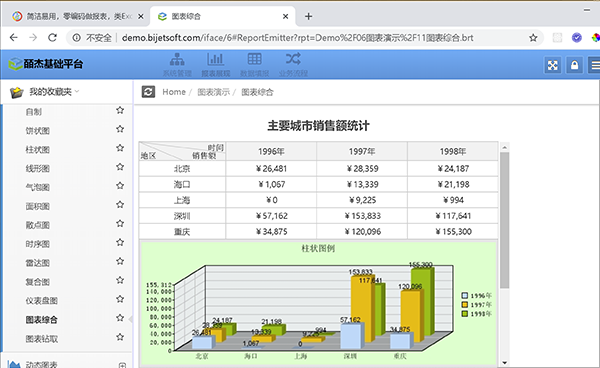
Task: Bookmark this page with star icon
Action: tap(533, 37)
